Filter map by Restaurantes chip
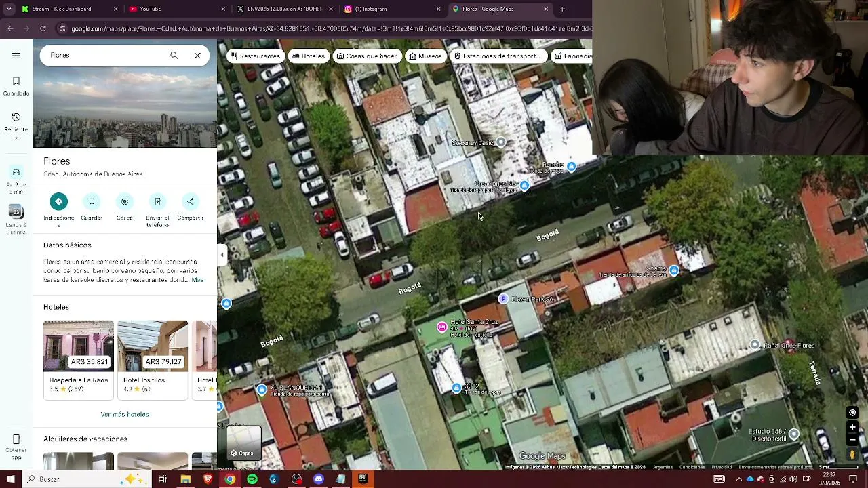The width and height of the screenshot is (868, 488). 255,56
